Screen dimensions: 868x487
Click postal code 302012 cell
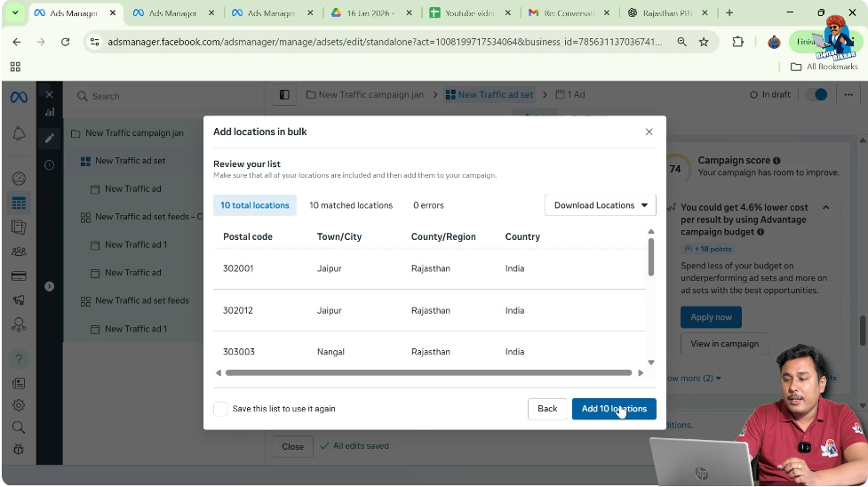click(238, 311)
